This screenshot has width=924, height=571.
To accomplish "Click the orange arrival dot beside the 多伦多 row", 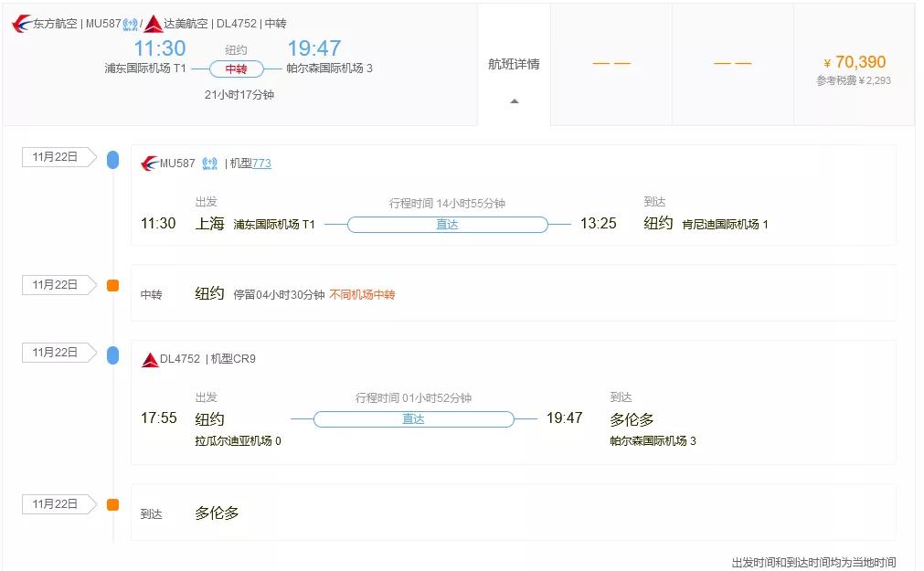I will [112, 503].
